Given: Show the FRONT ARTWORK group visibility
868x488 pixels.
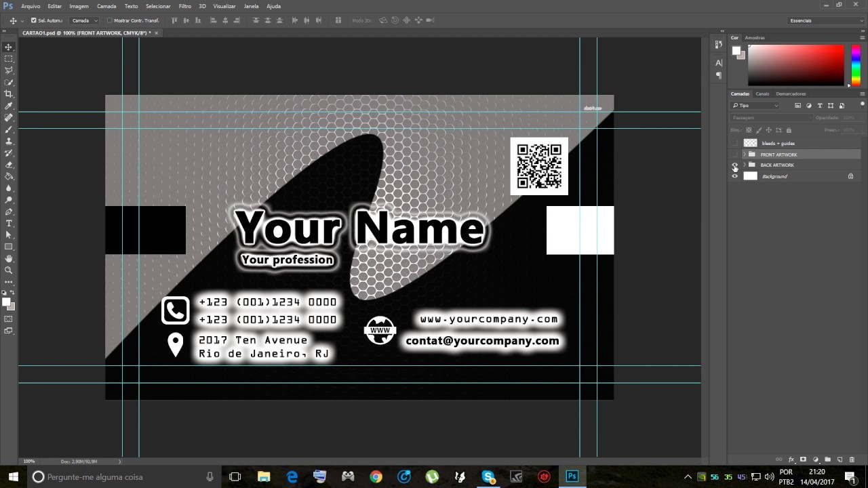Looking at the screenshot, I should [734, 155].
